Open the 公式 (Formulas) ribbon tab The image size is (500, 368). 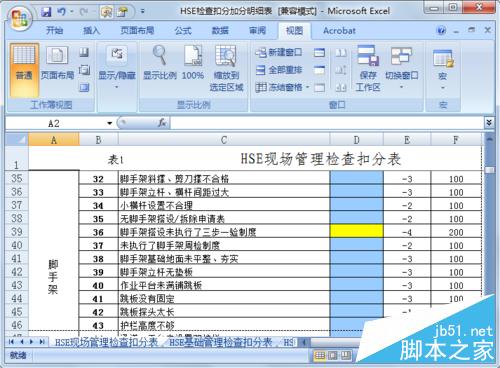183,31
